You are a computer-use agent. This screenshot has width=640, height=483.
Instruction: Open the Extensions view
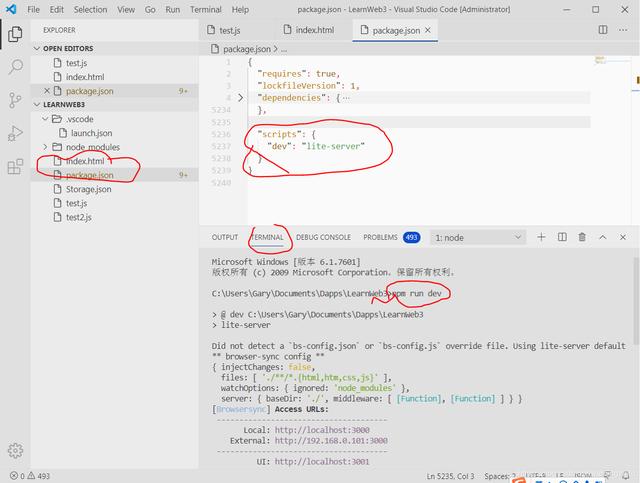[15, 166]
